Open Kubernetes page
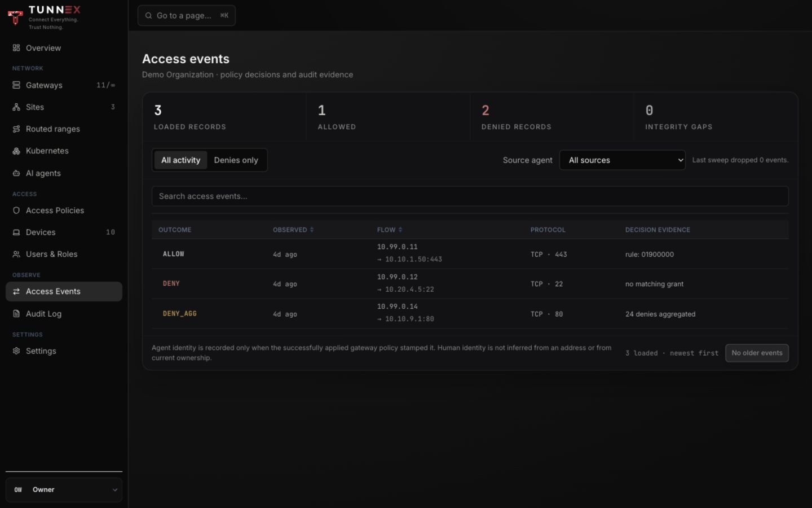This screenshot has height=508, width=812. 64,151
